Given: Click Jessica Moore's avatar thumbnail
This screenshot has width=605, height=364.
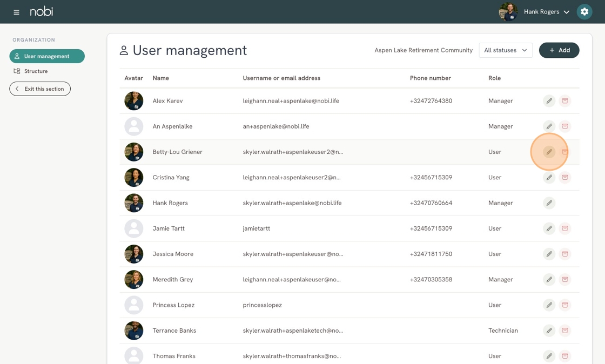Looking at the screenshot, I should tap(134, 254).
